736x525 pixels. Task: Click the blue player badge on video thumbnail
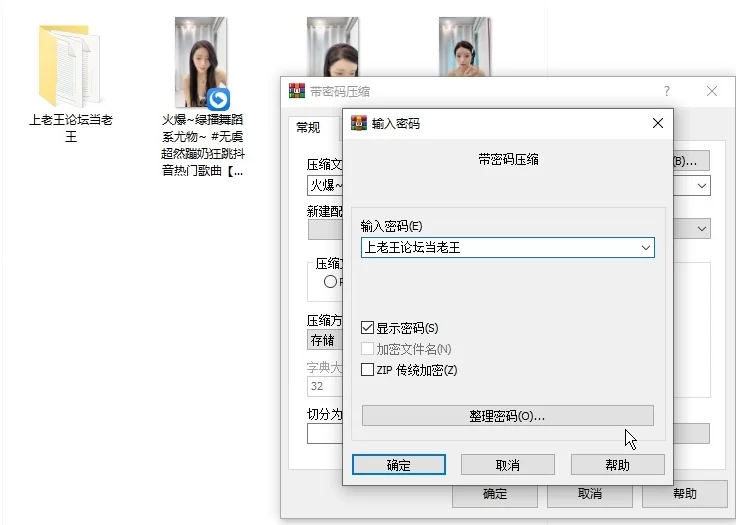(218, 99)
